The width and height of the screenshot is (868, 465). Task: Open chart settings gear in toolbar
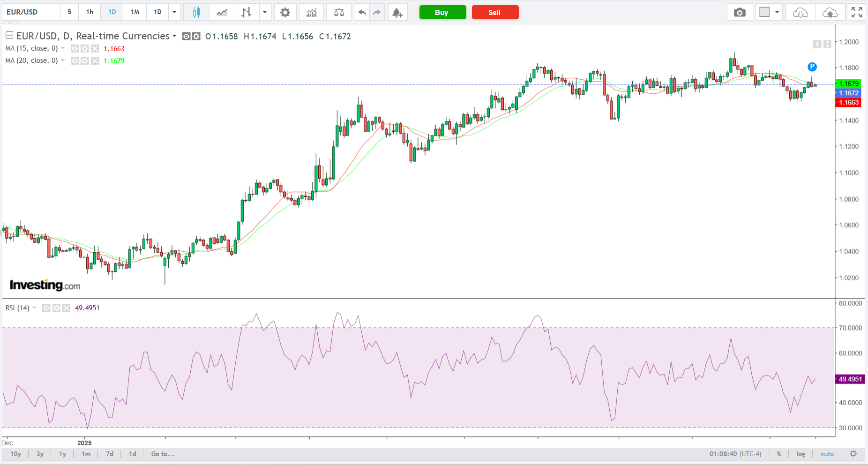tap(285, 12)
